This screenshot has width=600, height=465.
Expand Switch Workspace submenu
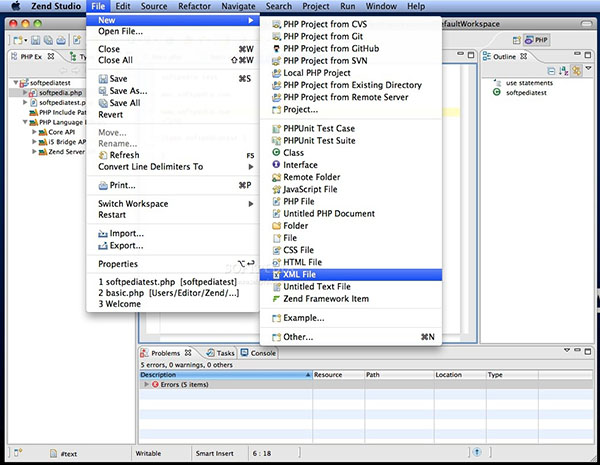pos(173,204)
